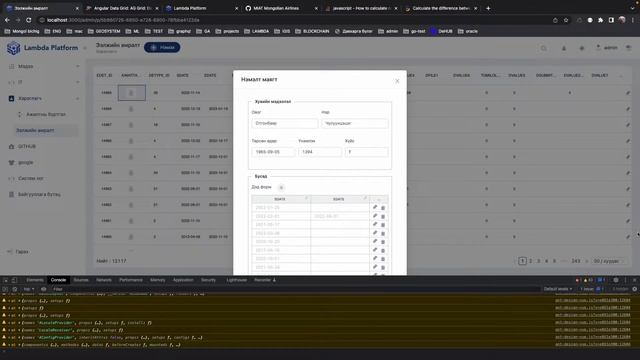
Task: Switch to the Sources tab in DevTools
Action: (x=81, y=280)
